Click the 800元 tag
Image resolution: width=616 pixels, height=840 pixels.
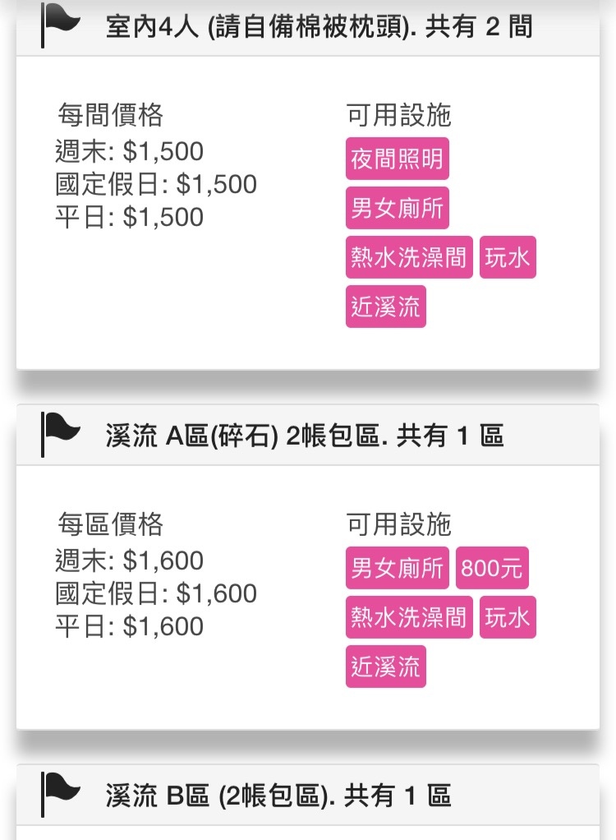coord(492,568)
